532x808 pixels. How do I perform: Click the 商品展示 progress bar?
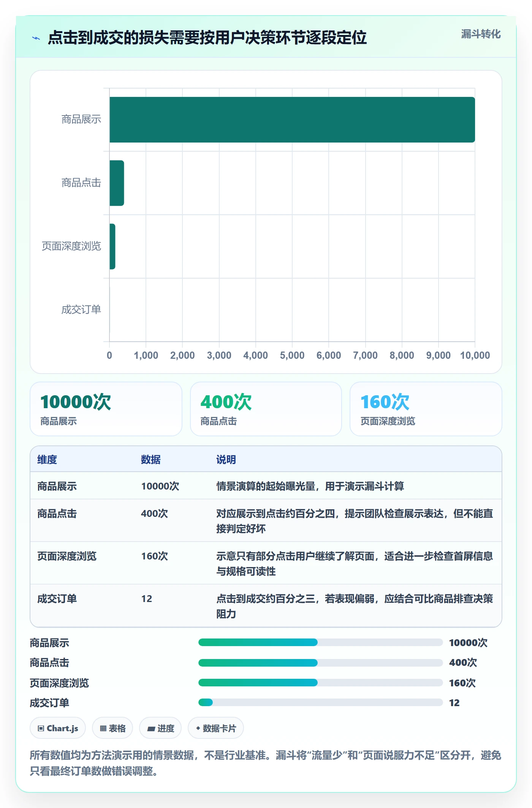[320, 643]
